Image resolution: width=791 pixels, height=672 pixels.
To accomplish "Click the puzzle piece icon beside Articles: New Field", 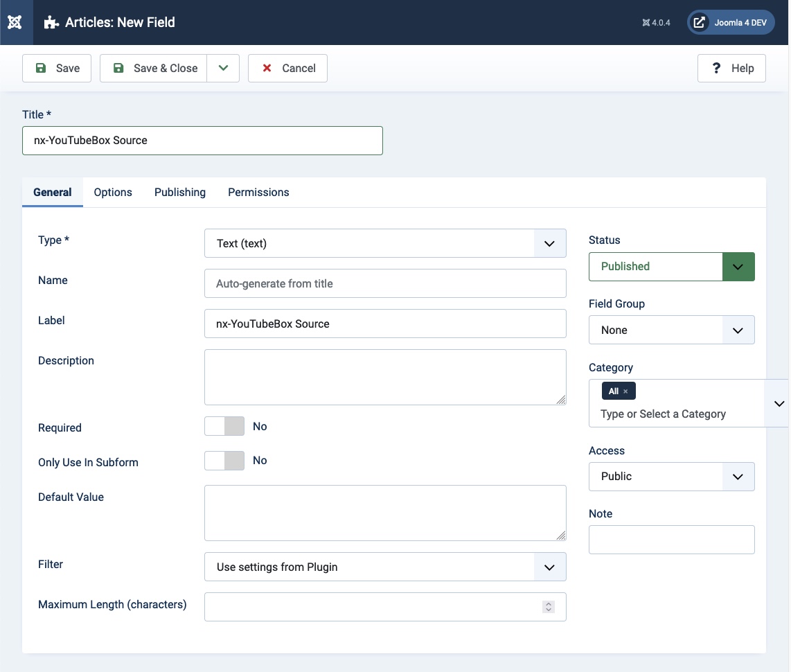I will click(51, 22).
